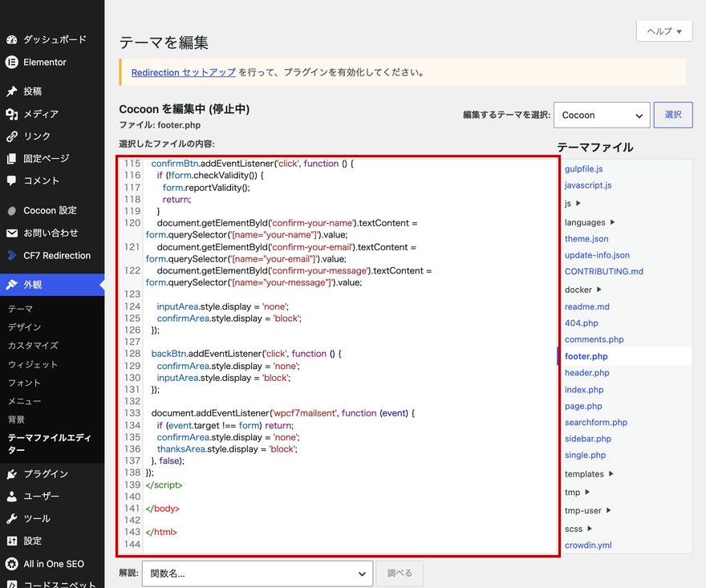Expand the scss folder
Viewport: 706px width, 588px height.
[578, 529]
